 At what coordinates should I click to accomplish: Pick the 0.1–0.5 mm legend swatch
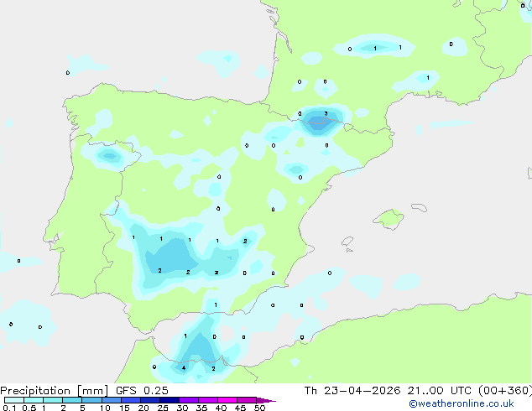pyautogui.click(x=14, y=400)
